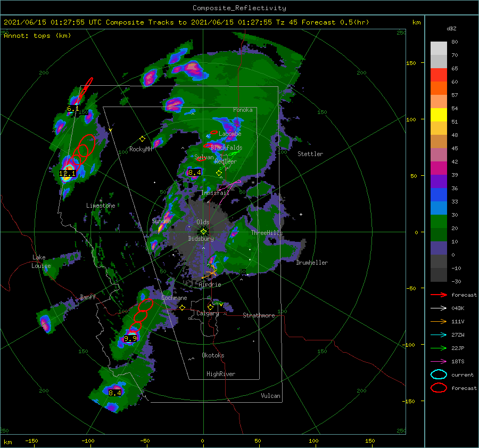Click the Composite_Reflectivity title

(x=240, y=8)
